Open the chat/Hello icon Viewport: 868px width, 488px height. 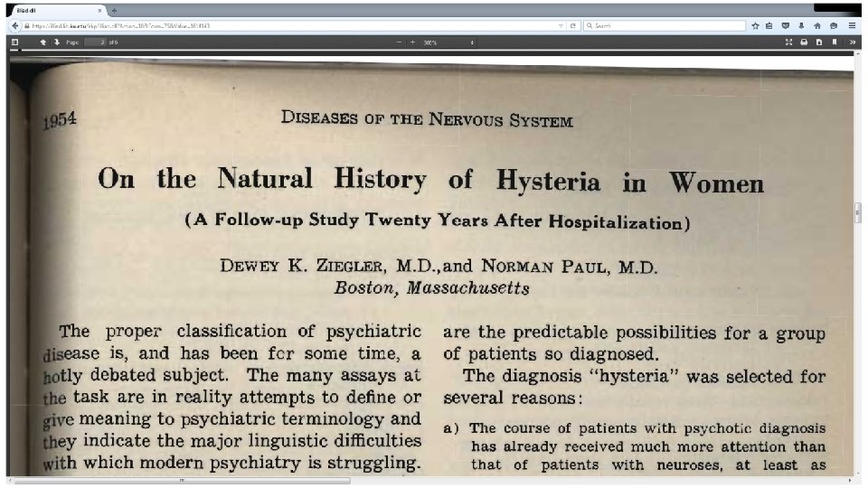coord(834,25)
